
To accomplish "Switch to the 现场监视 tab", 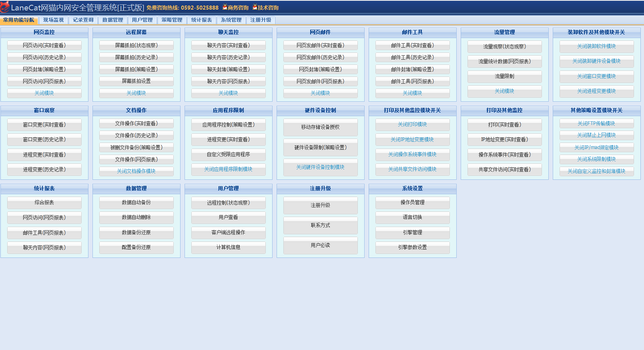I will pos(53,20).
